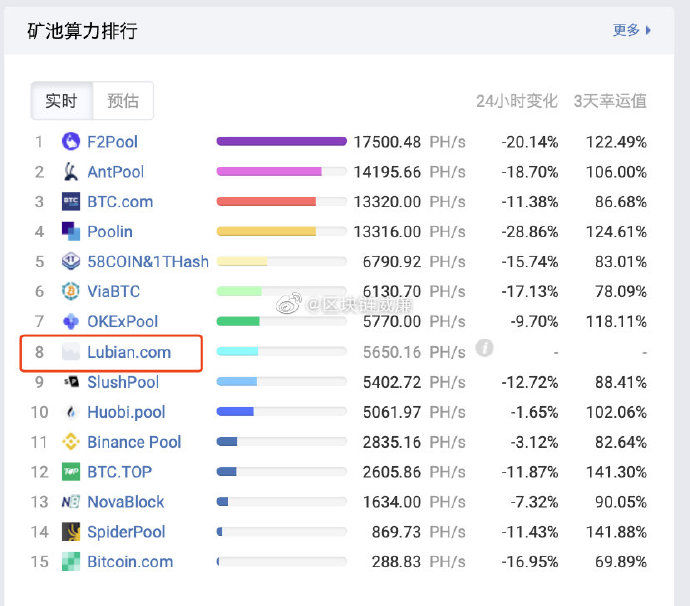Click the ViaBTC logo icon

(x=71, y=291)
